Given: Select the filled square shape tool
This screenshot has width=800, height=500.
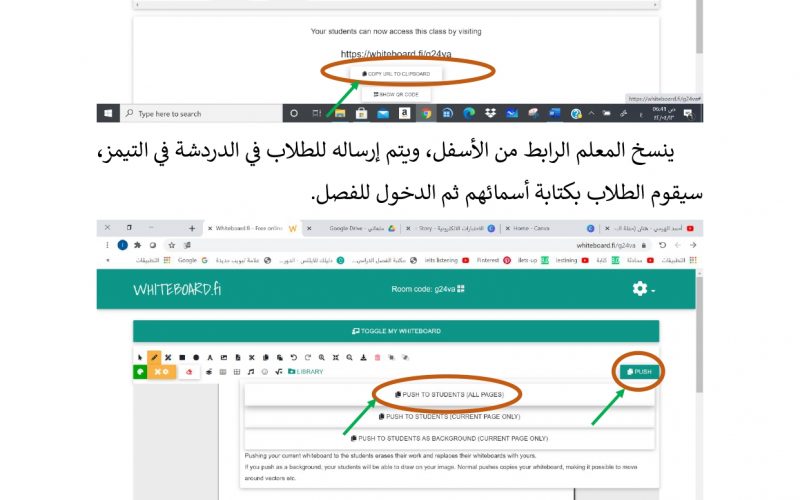Looking at the screenshot, I should click(182, 358).
